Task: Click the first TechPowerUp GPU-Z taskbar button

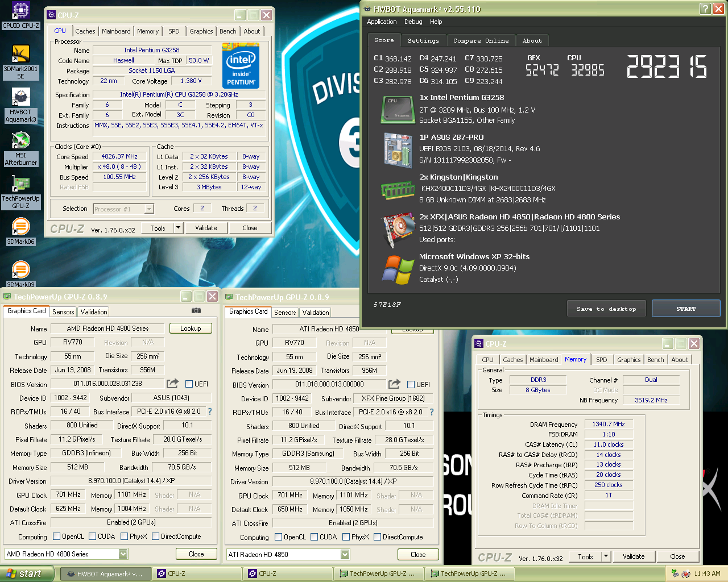Action: pos(378,574)
